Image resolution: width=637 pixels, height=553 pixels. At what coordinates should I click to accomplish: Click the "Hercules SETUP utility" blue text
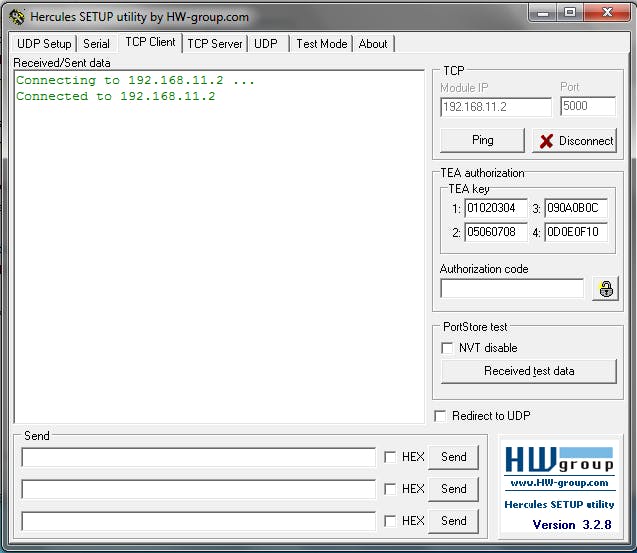click(559, 504)
